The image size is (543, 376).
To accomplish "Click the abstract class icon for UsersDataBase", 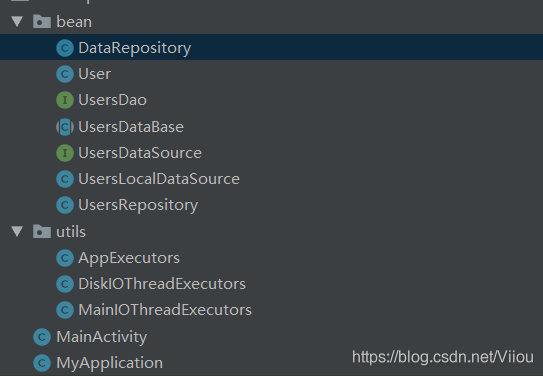I will (65, 127).
